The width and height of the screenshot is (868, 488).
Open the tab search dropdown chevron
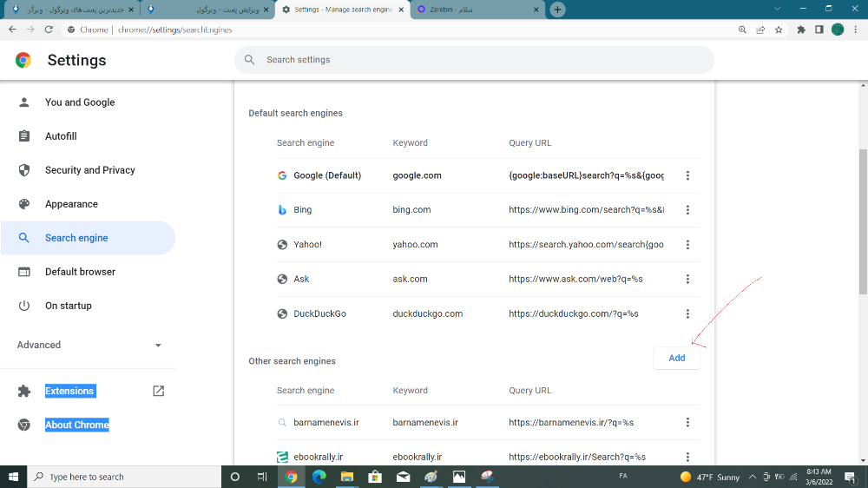pos(777,9)
